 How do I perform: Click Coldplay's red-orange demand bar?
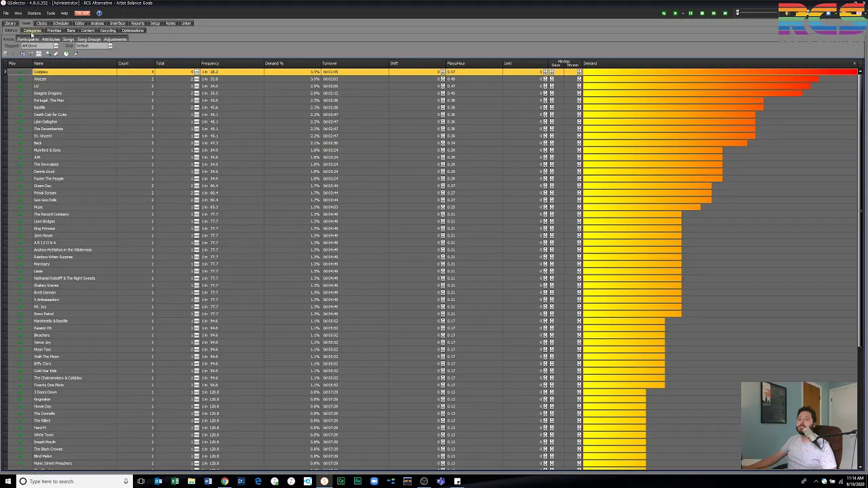tap(720, 72)
